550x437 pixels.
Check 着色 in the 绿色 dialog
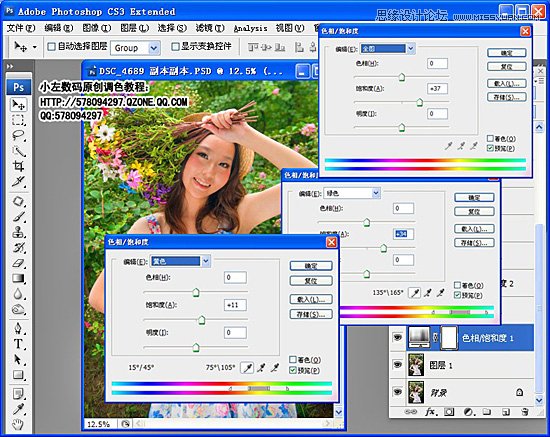pos(457,285)
